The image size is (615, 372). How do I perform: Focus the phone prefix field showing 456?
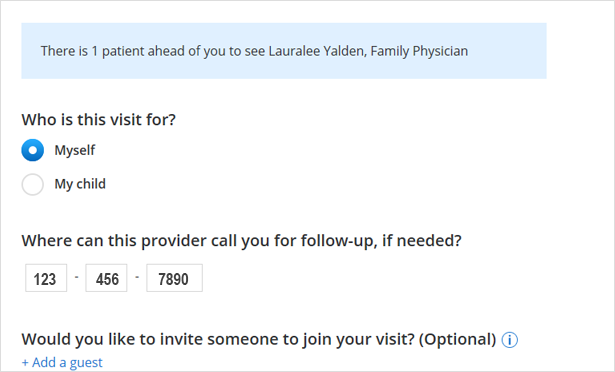click(x=106, y=278)
